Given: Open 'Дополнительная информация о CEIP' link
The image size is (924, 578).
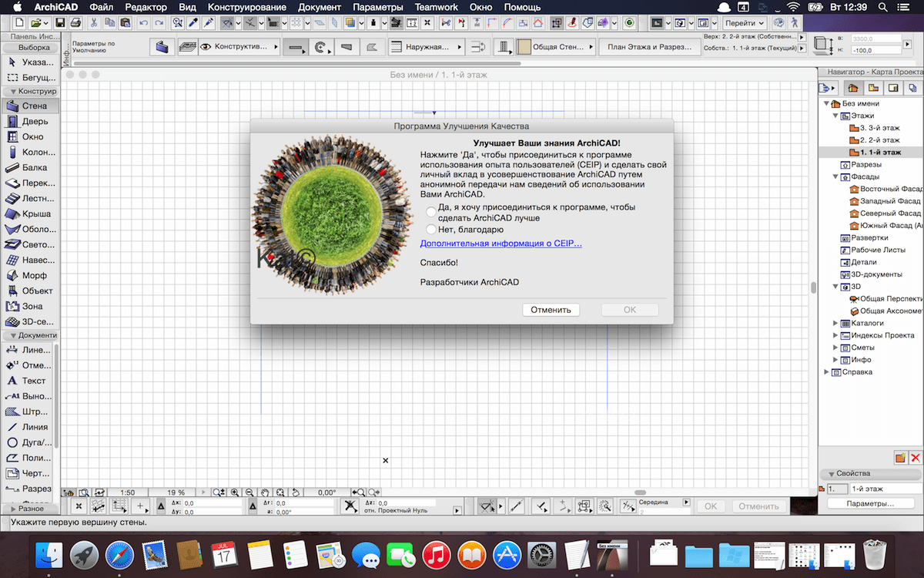Looking at the screenshot, I should [500, 244].
